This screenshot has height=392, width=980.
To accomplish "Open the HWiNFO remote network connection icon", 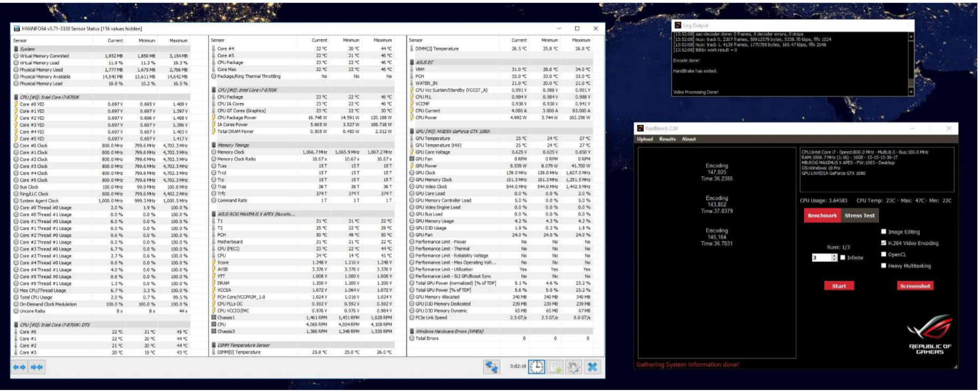I will 491,367.
